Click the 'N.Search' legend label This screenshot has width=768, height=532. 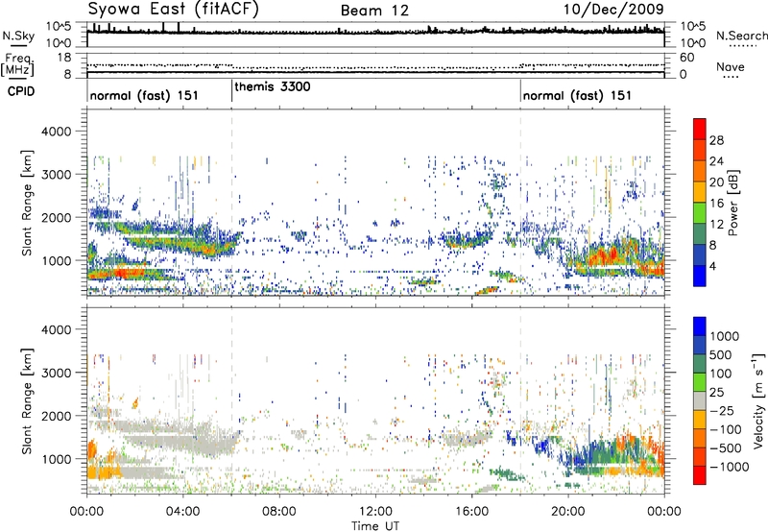741,36
